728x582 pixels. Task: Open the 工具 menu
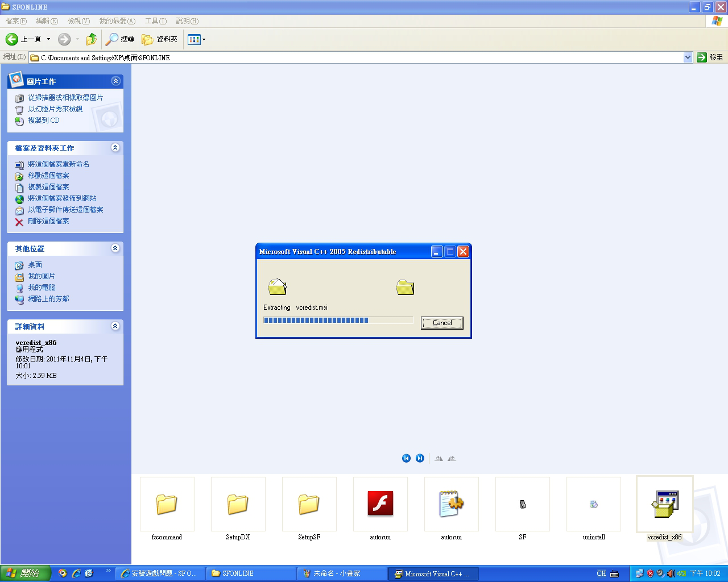(155, 21)
